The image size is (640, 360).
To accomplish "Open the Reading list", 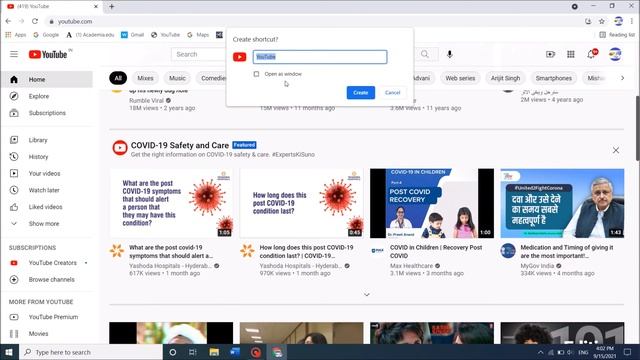I will tap(617, 35).
